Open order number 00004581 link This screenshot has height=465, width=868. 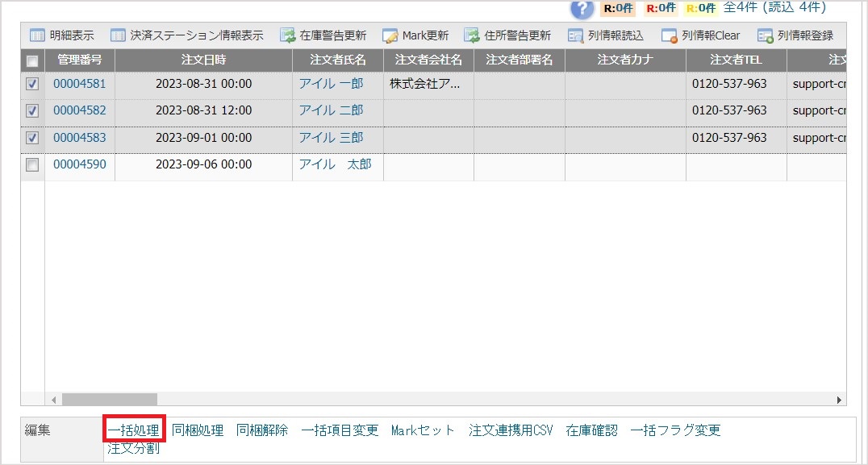(80, 84)
